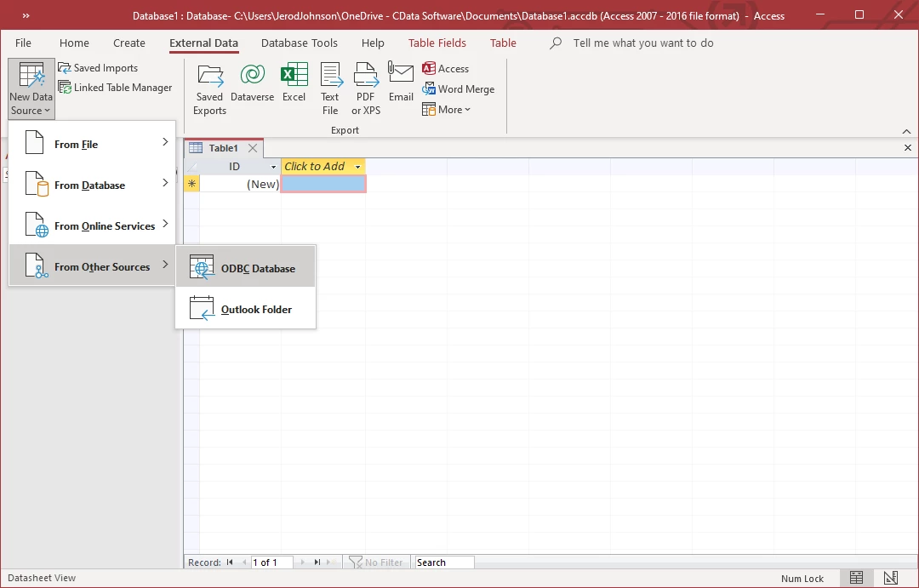Go to next record
This screenshot has height=588, width=919.
(302, 562)
